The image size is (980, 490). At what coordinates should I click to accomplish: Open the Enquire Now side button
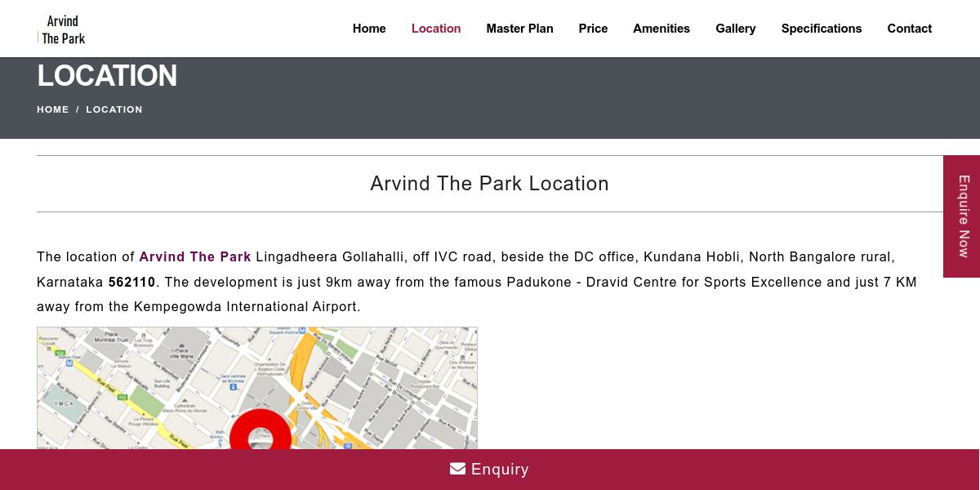click(x=962, y=216)
